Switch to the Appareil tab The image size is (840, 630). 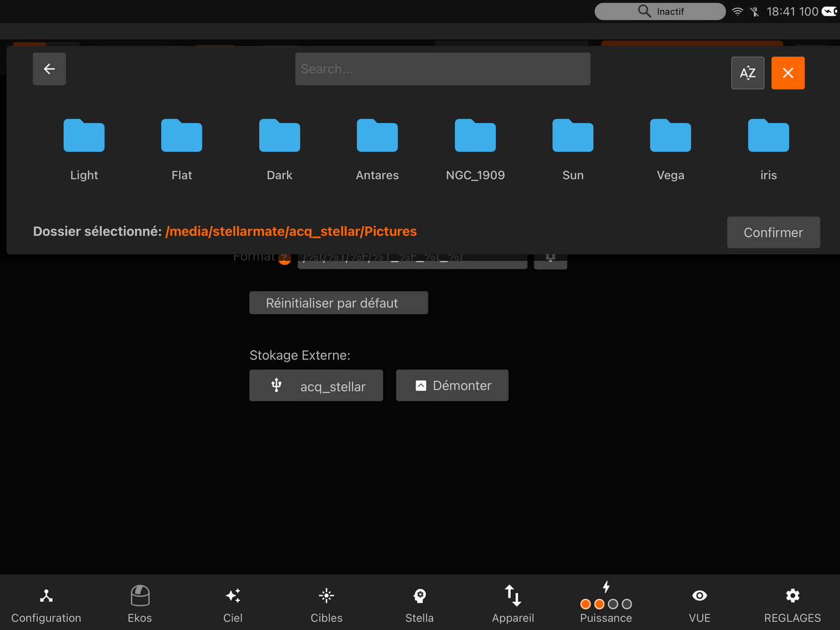tap(513, 605)
